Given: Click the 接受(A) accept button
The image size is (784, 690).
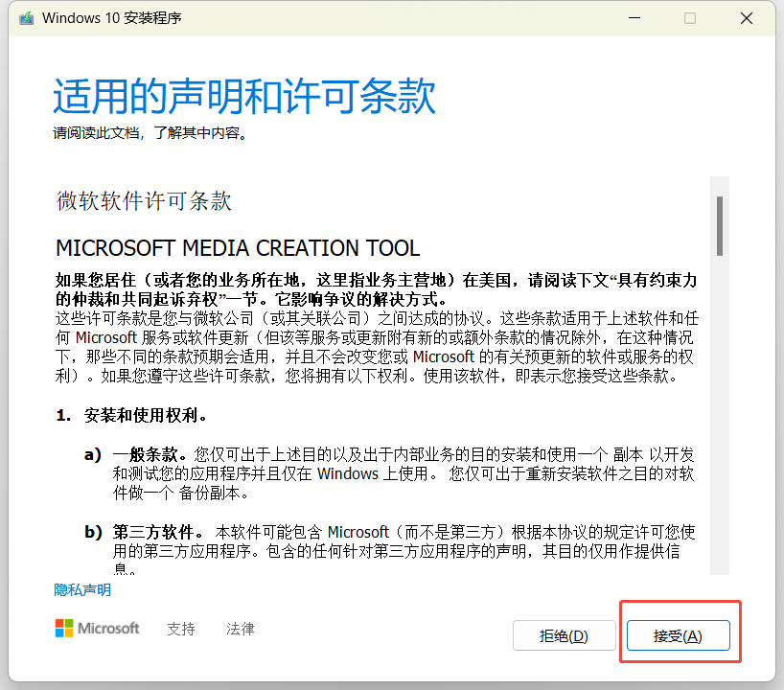Looking at the screenshot, I should pos(678,635).
